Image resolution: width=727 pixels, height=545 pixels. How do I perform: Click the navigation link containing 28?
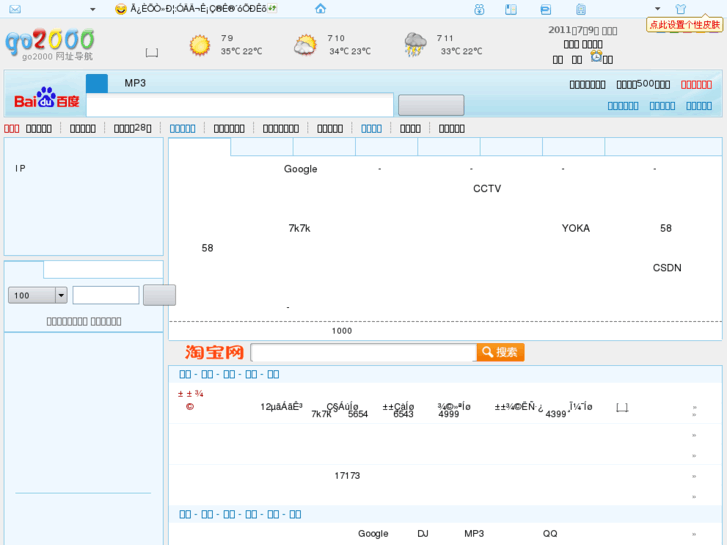coord(133,128)
